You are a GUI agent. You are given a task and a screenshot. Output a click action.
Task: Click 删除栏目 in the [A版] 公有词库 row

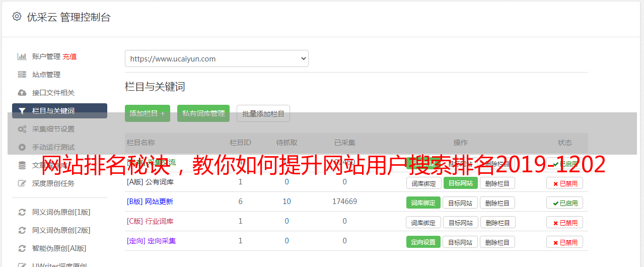pyautogui.click(x=497, y=183)
